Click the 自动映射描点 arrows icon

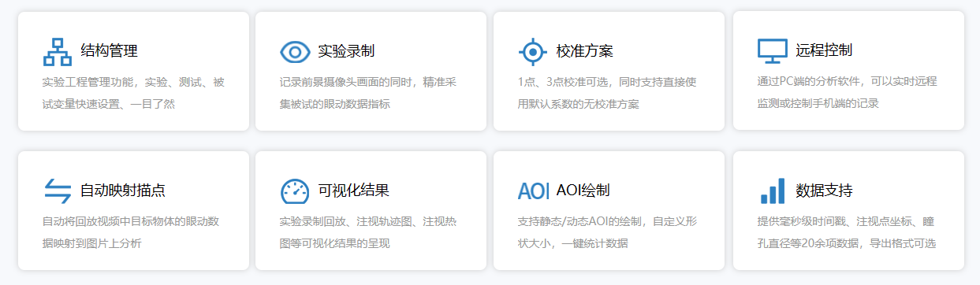point(58,191)
